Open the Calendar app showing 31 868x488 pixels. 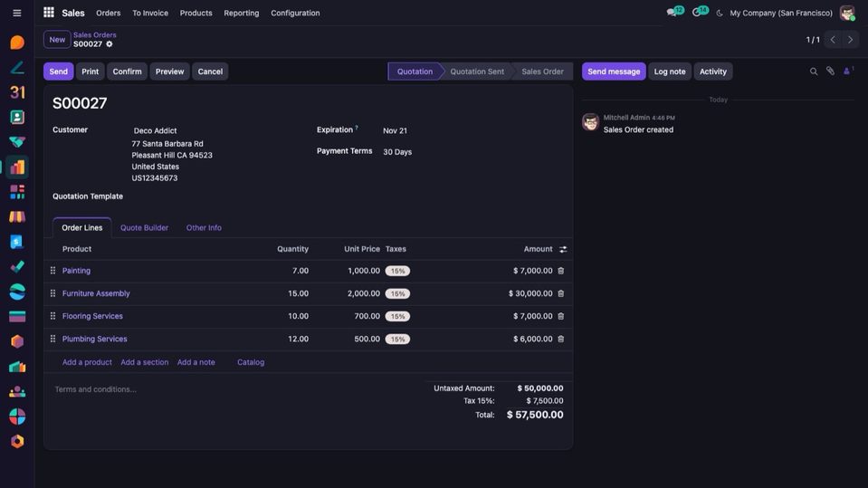pyautogui.click(x=17, y=92)
